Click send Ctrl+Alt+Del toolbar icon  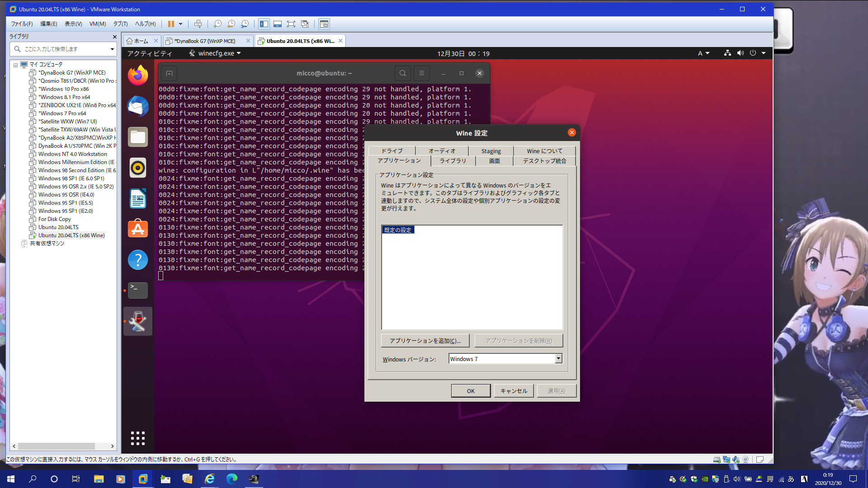198,24
